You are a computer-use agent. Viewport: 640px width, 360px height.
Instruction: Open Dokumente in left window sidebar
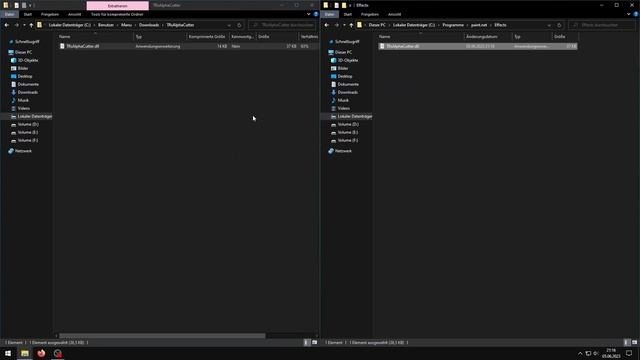pos(27,84)
